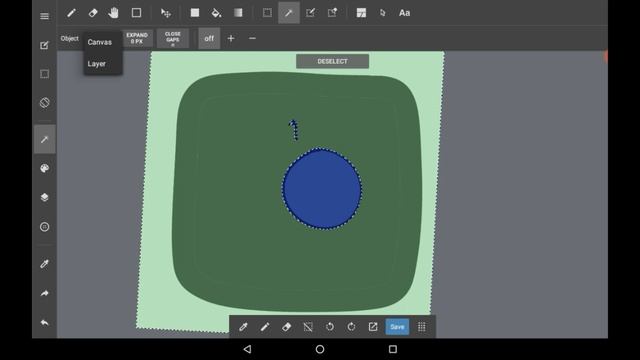
Task: Tap the highlighted magic wand sidebar icon
Action: 44,140
